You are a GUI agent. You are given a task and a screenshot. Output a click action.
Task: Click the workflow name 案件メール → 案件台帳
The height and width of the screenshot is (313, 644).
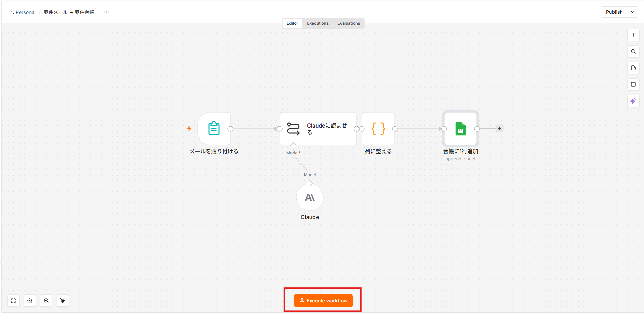(69, 12)
